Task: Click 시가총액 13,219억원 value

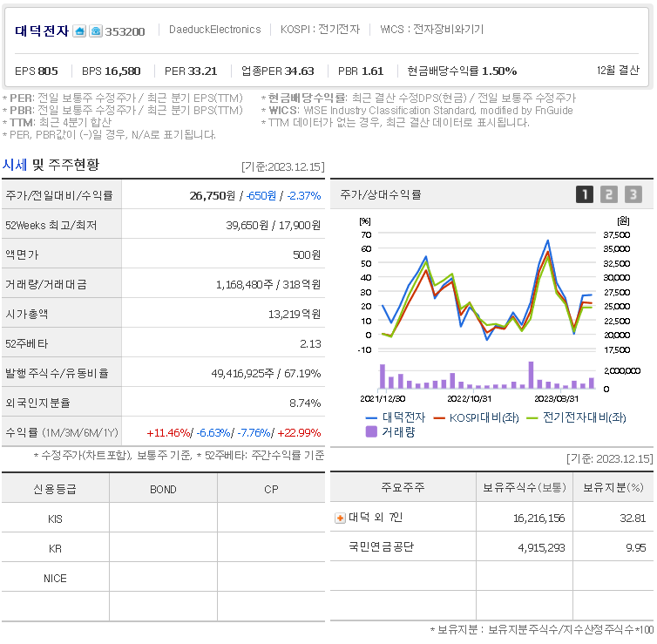Action: point(295,315)
